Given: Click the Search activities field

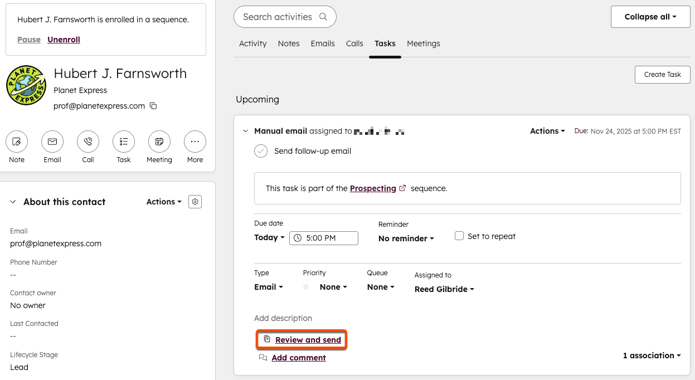Looking at the screenshot, I should pos(285,17).
